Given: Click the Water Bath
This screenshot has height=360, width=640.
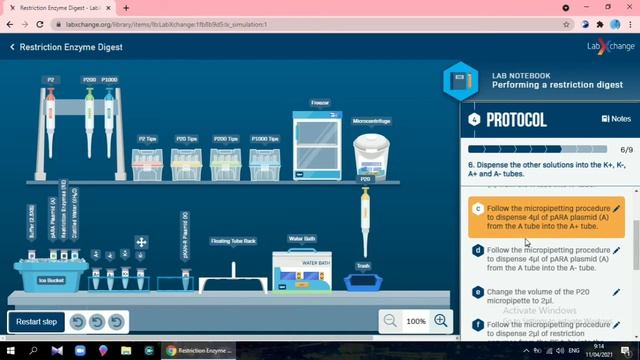Looking at the screenshot, I should tap(302, 271).
